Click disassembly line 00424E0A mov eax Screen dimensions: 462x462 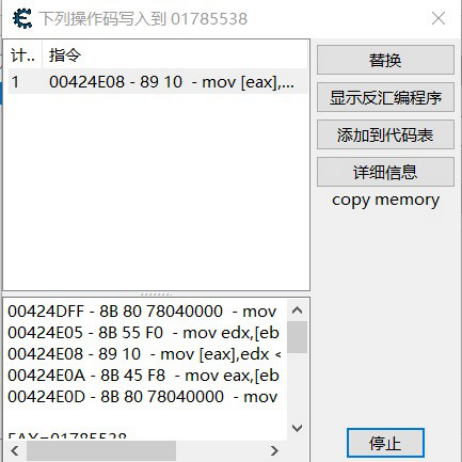pos(143,375)
